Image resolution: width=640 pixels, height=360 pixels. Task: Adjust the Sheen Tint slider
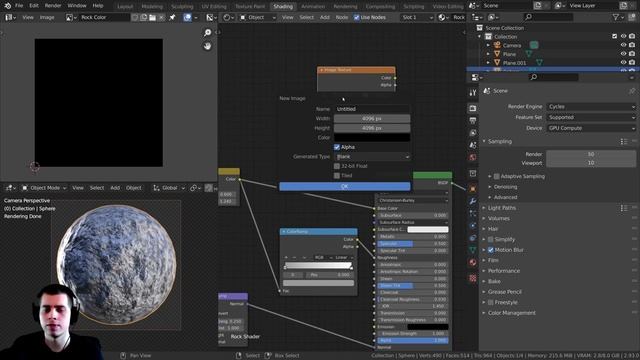click(x=413, y=286)
